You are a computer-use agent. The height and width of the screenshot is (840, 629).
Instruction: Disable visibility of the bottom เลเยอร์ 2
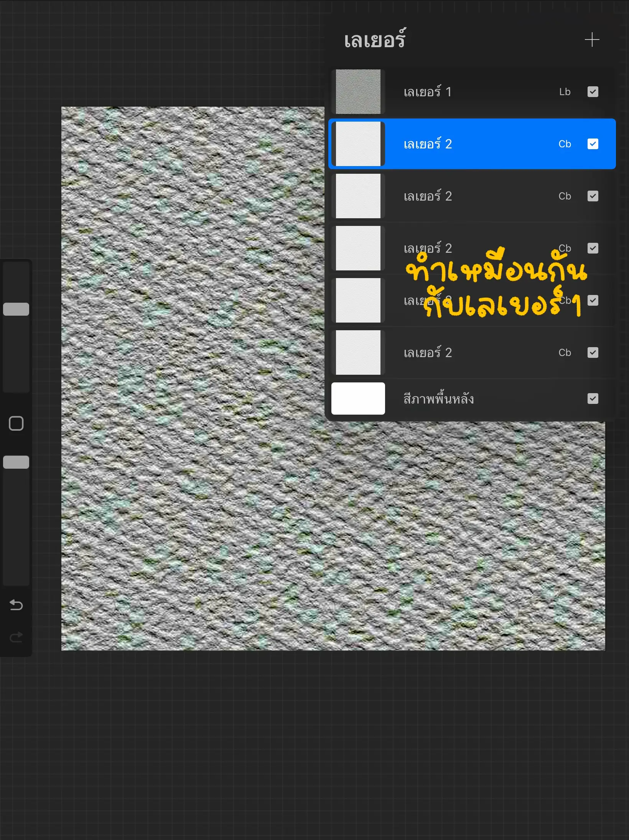tap(593, 352)
